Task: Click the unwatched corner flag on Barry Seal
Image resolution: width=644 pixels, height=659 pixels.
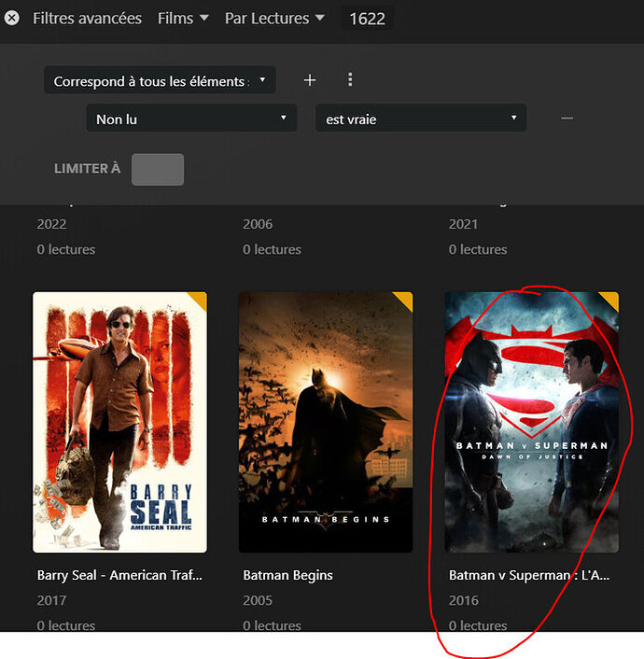Action: coord(199,300)
